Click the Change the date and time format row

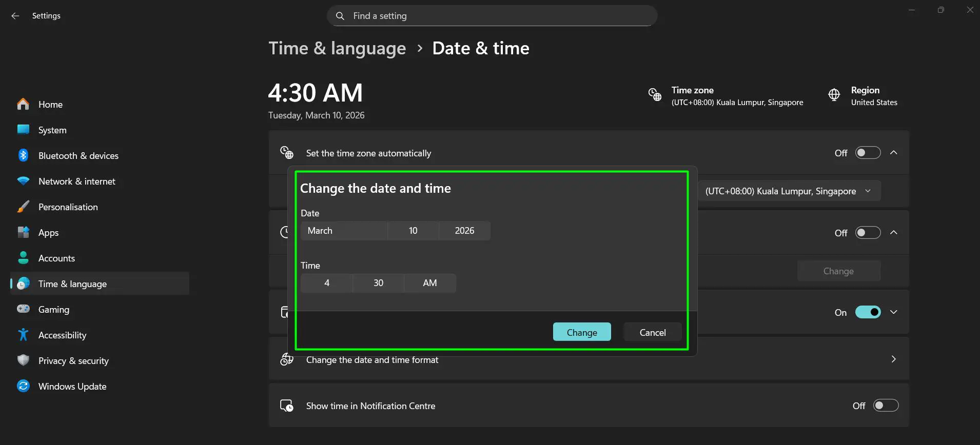(589, 359)
